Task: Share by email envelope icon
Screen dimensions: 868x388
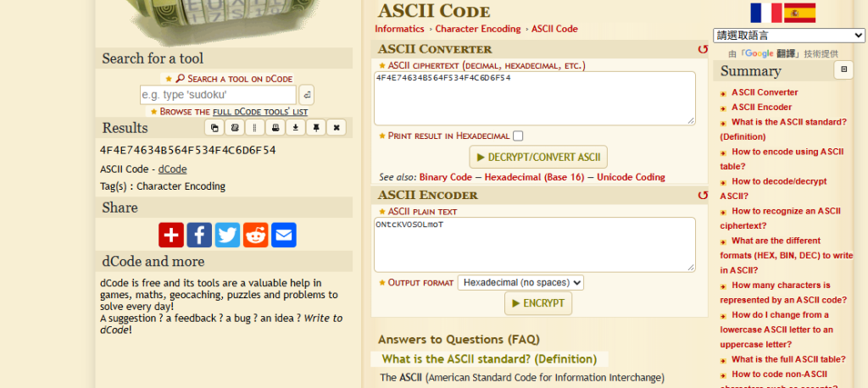Action: (284, 235)
